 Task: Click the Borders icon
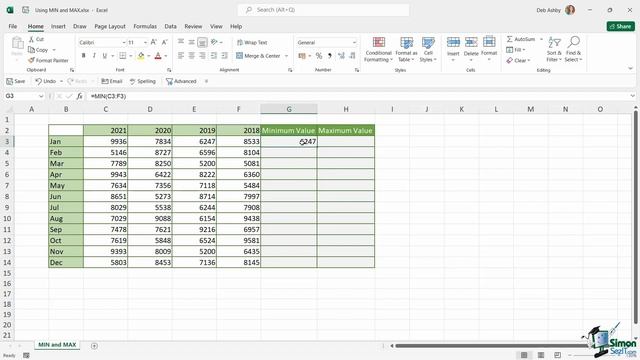pyautogui.click(x=122, y=56)
